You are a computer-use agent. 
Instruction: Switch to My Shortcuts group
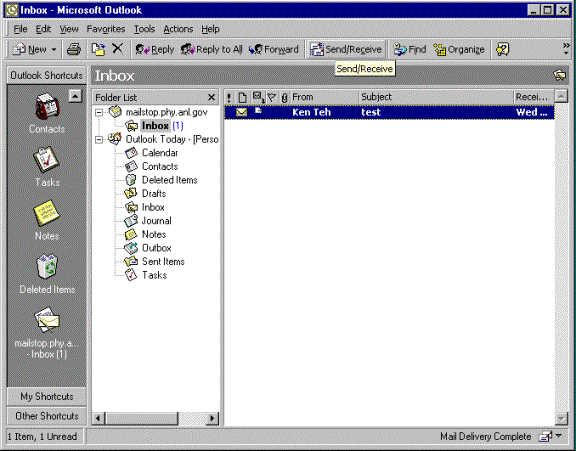(47, 397)
